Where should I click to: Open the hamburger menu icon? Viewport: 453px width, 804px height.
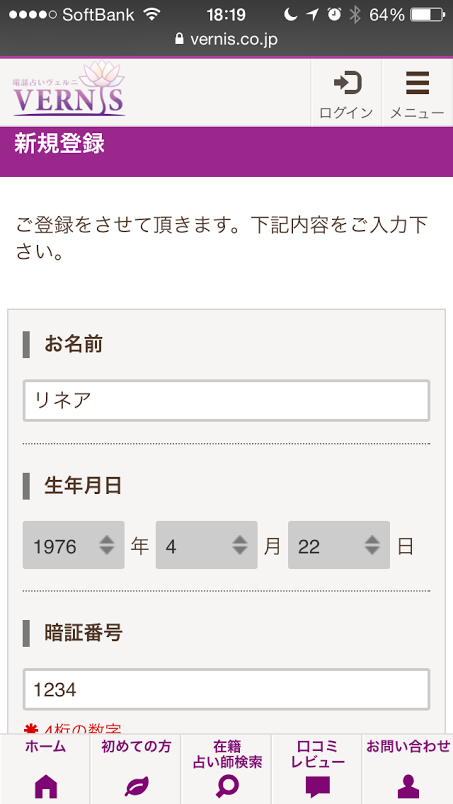tap(418, 83)
